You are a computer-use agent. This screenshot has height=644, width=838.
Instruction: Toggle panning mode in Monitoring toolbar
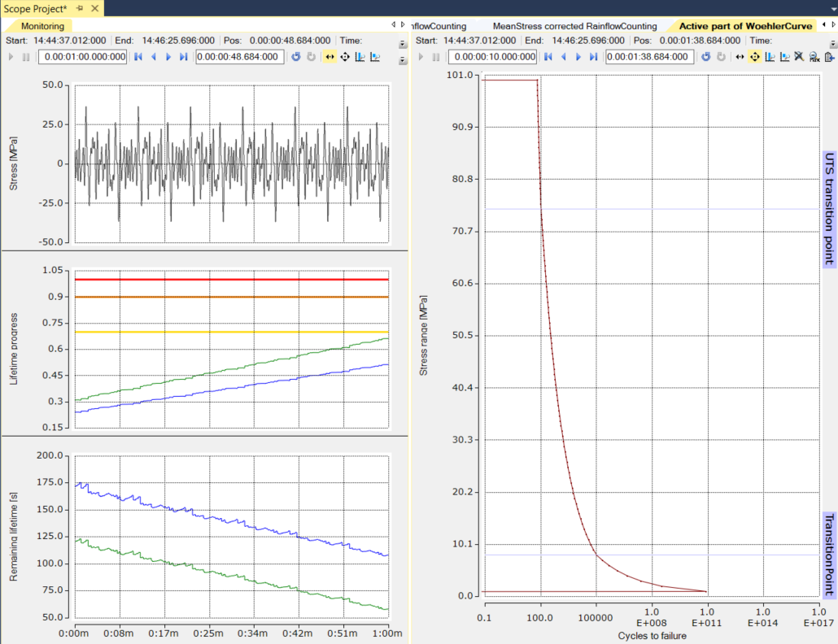[345, 57]
